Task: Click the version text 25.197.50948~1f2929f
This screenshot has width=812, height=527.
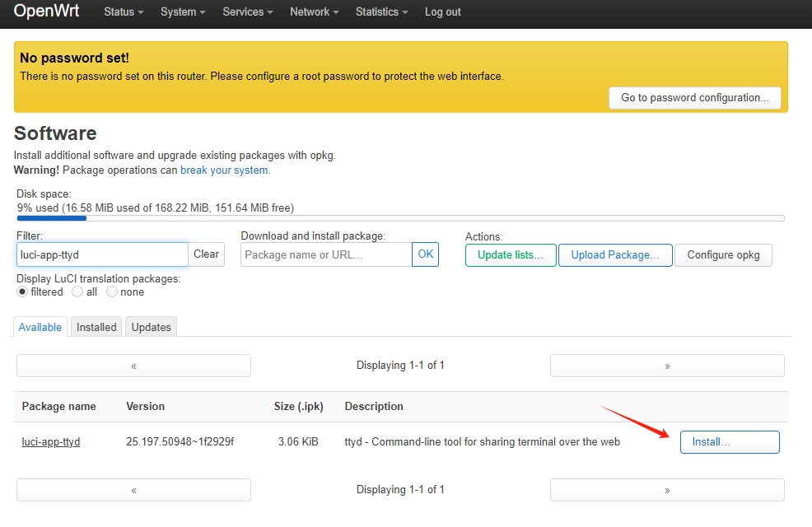Action: [180, 442]
